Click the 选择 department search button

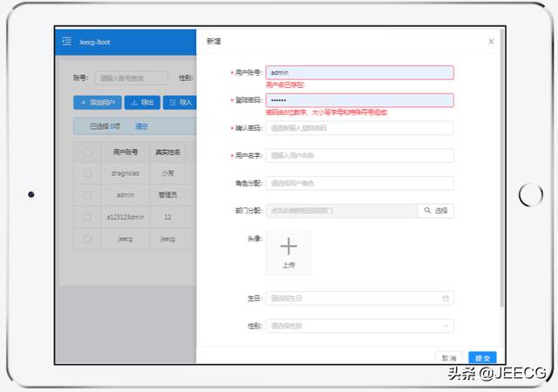click(436, 211)
